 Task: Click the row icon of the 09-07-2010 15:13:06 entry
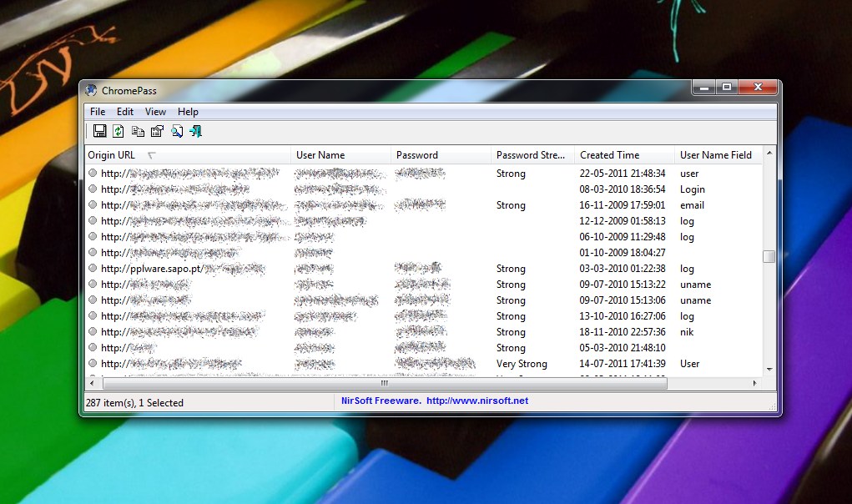(x=93, y=300)
